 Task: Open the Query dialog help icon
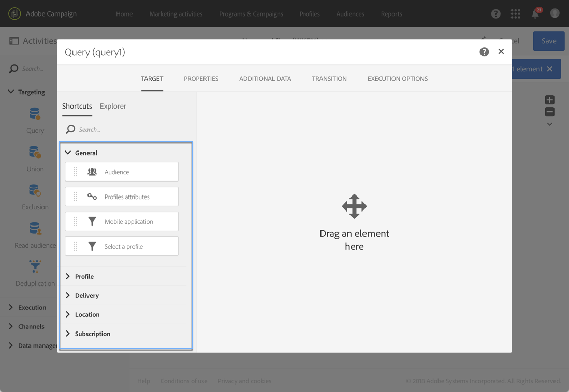(484, 52)
